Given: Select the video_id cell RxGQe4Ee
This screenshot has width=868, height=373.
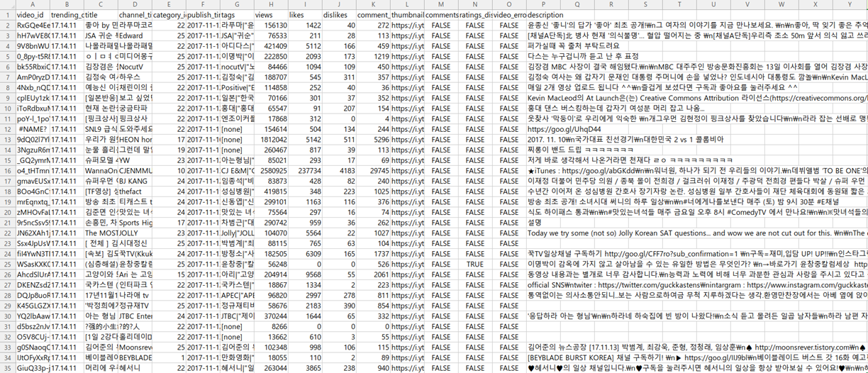Looking at the screenshot, I should [x=33, y=26].
